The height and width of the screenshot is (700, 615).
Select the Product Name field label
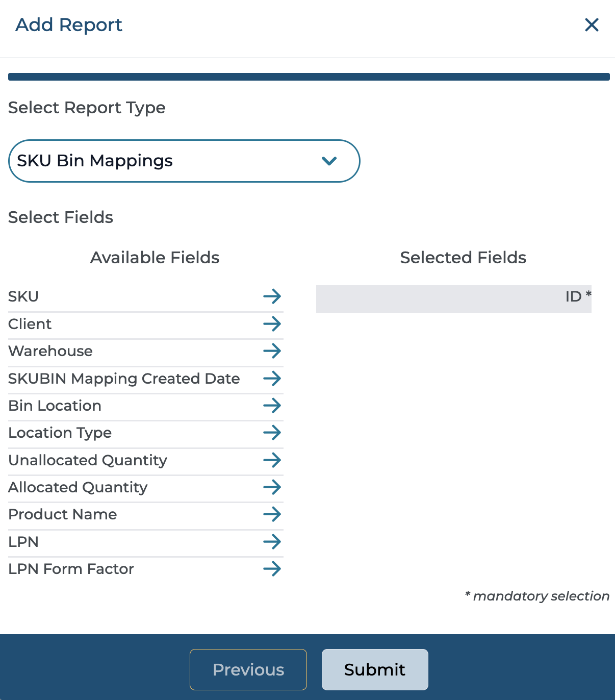coord(63,514)
